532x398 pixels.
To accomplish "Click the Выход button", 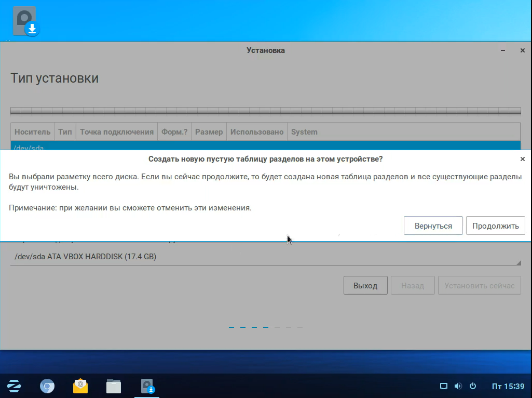I will point(365,285).
